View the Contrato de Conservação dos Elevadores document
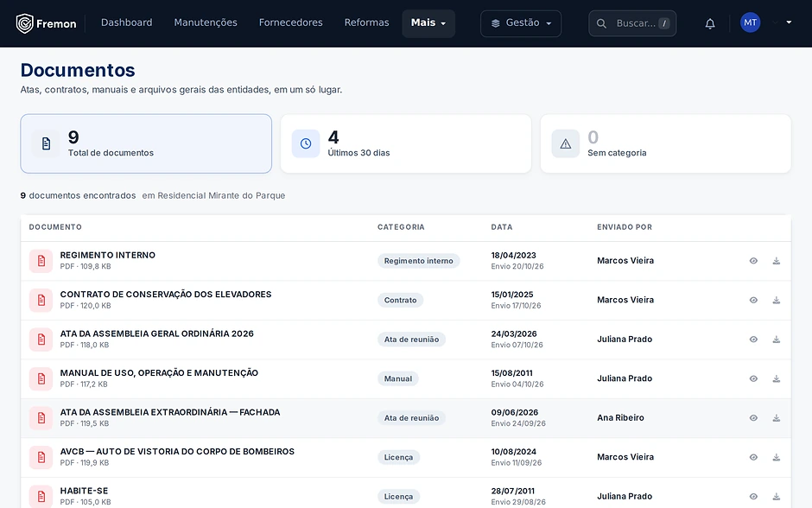This screenshot has width=812, height=508. [x=753, y=301]
